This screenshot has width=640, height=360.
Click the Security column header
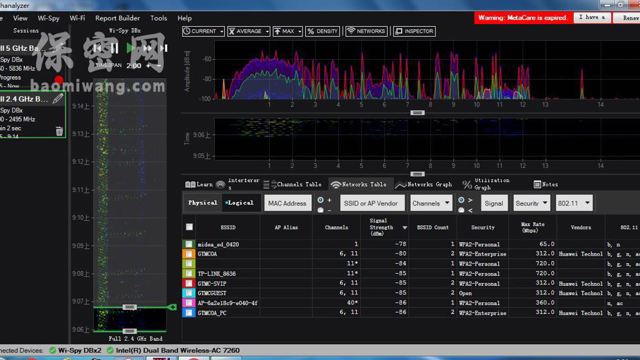[x=483, y=227]
